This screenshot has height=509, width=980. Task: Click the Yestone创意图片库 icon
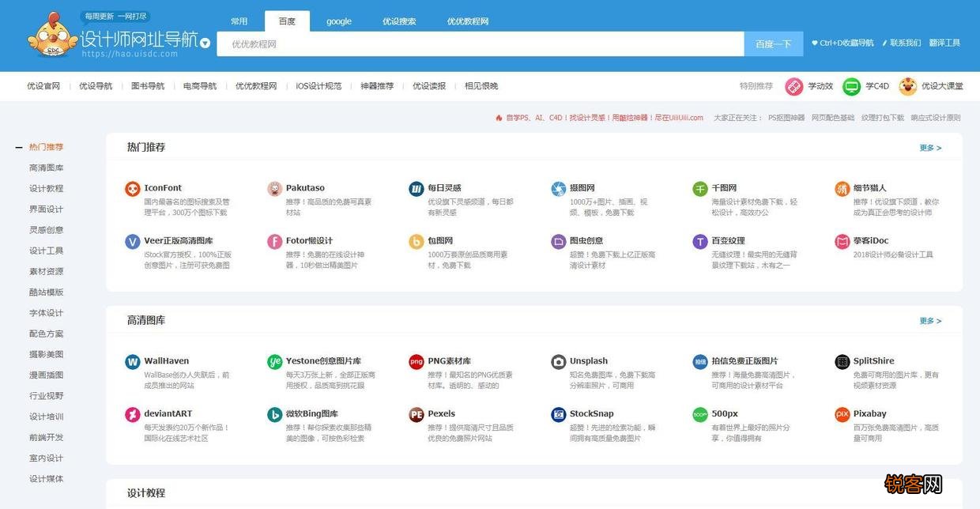(274, 362)
